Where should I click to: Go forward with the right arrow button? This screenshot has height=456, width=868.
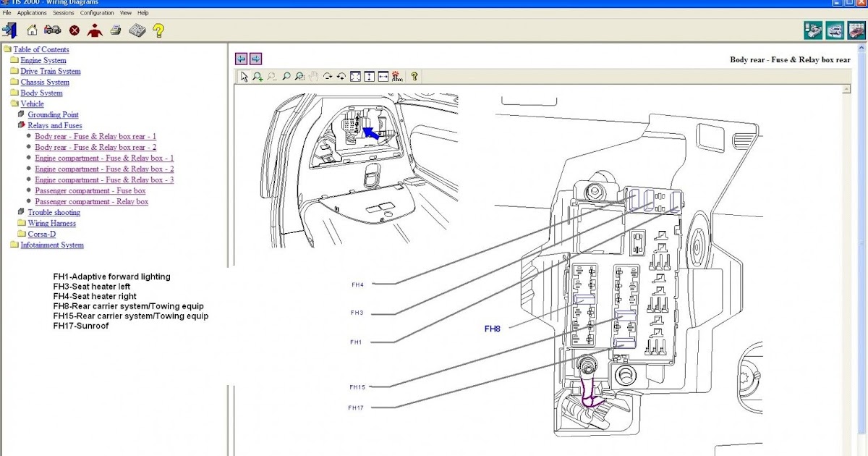(x=255, y=59)
